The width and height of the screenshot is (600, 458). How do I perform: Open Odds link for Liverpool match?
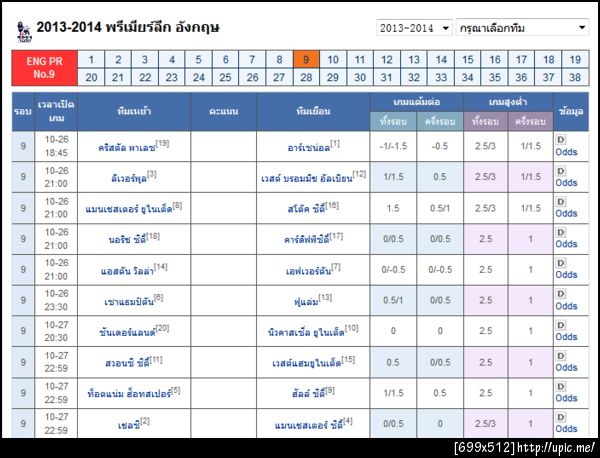pyautogui.click(x=566, y=183)
